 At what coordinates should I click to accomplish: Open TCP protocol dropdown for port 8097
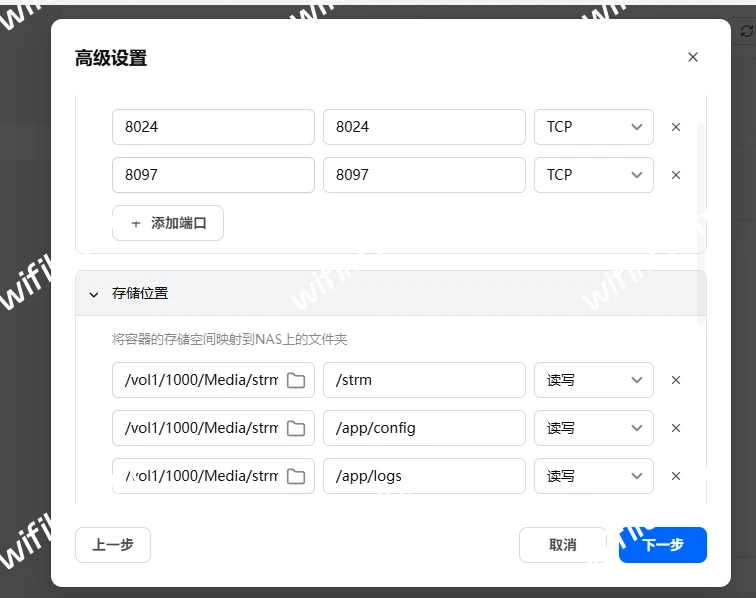(593, 175)
